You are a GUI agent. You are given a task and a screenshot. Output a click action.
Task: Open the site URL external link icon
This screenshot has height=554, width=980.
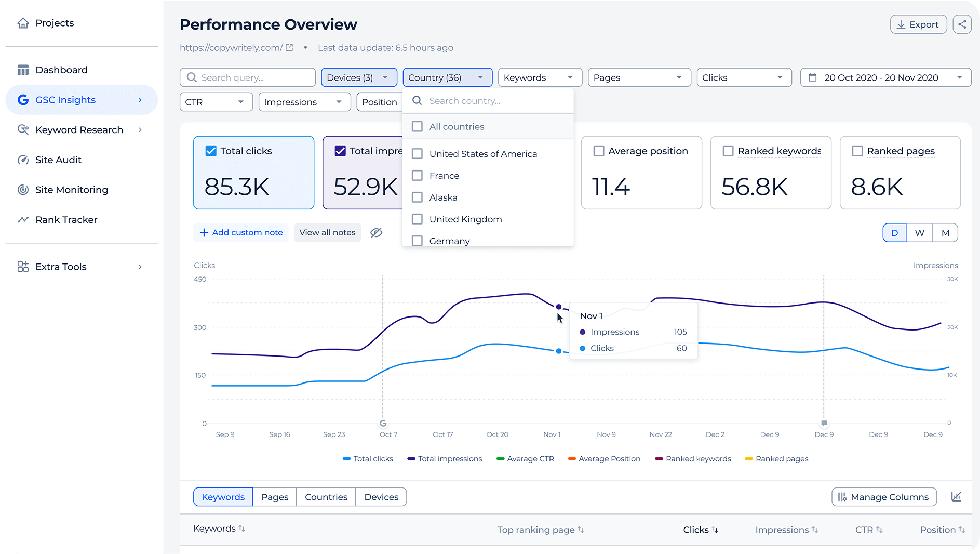click(289, 47)
